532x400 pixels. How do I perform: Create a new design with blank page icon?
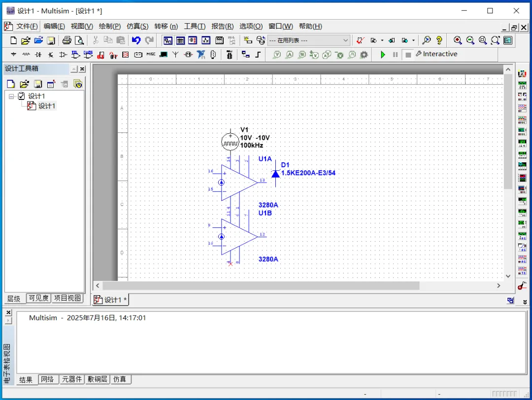(x=13, y=40)
